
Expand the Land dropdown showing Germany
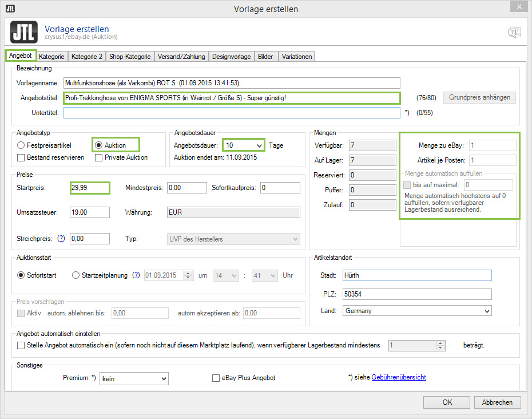click(x=417, y=311)
